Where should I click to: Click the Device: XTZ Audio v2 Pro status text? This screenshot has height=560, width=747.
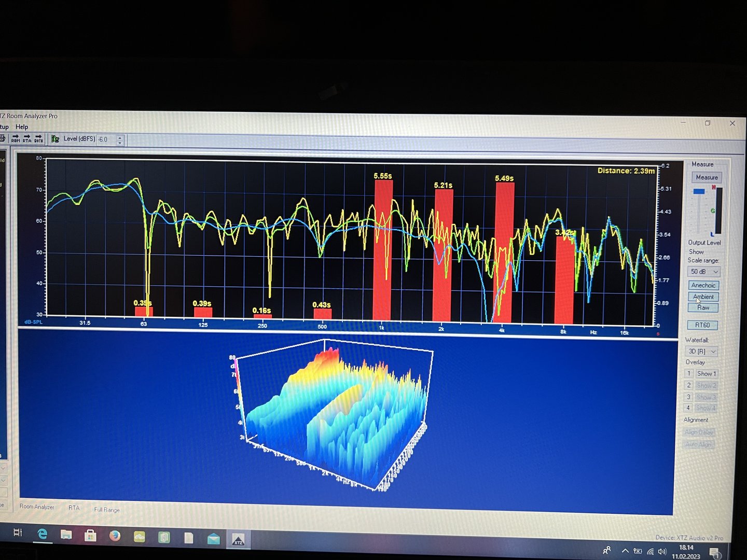[x=689, y=538]
